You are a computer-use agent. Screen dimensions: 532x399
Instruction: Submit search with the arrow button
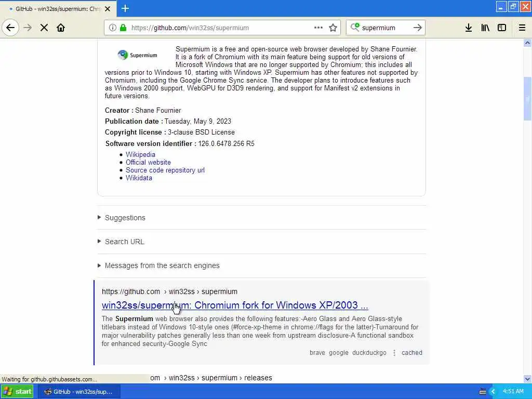click(418, 28)
